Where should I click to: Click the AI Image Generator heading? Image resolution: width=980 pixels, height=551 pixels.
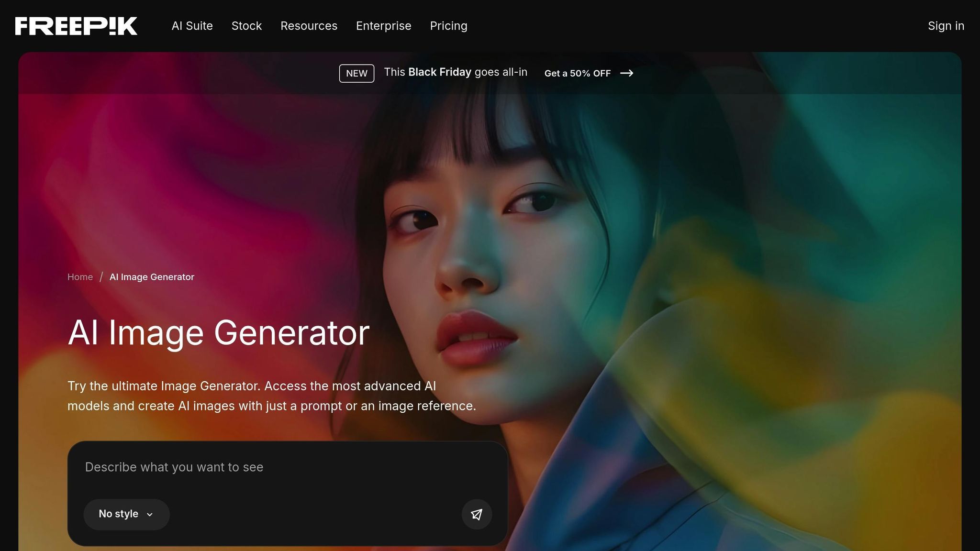tap(219, 332)
